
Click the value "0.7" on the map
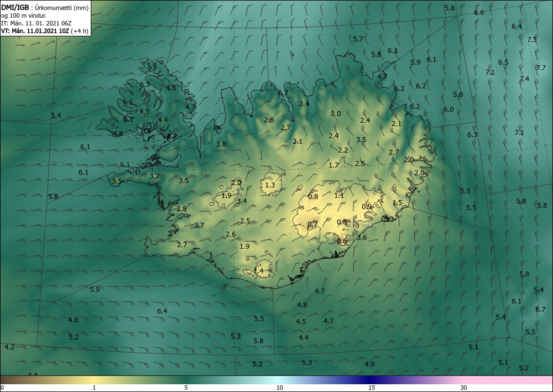pos(312,224)
